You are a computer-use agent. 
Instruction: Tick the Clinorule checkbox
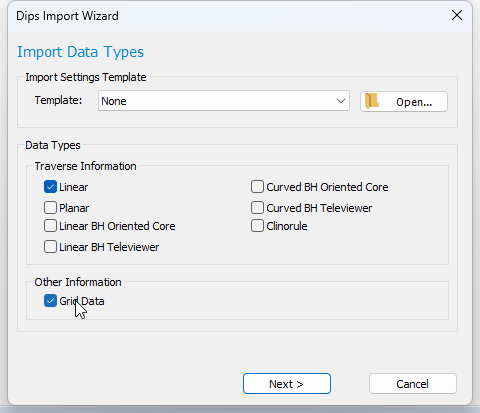tap(257, 226)
